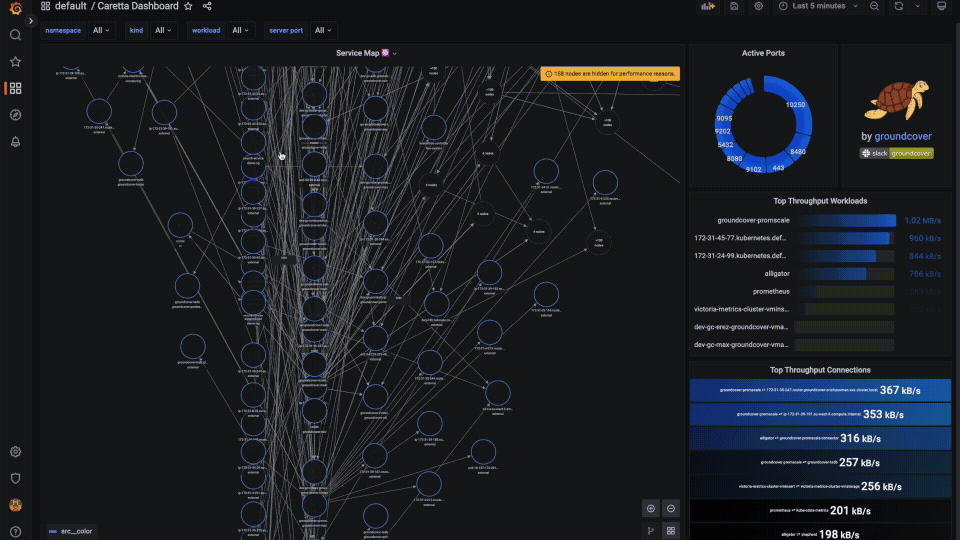This screenshot has width=960, height=540.
Task: Zoom out time range magnifier icon
Action: pos(874,7)
